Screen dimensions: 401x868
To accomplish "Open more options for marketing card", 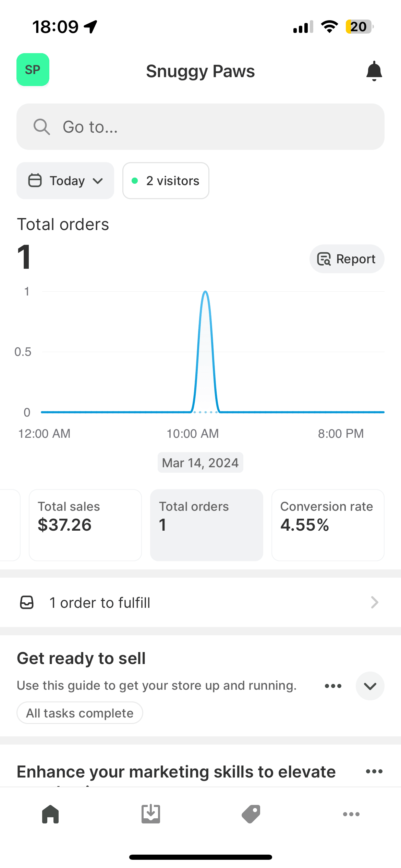I will tap(374, 771).
